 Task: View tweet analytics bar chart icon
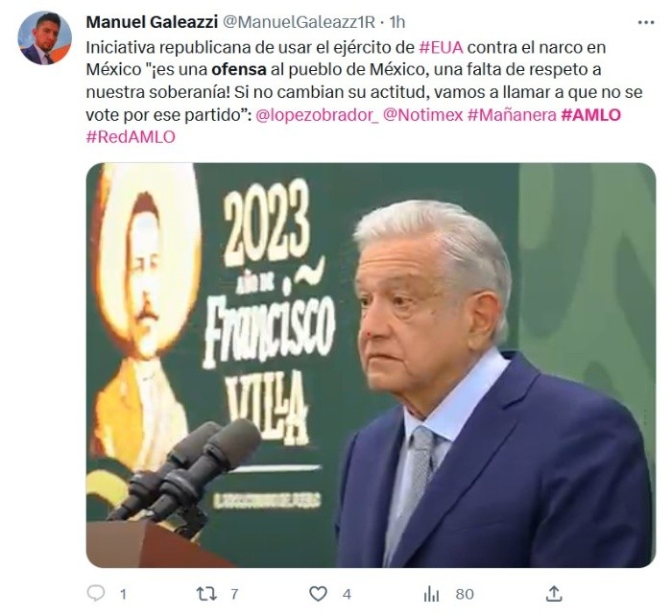[431, 594]
